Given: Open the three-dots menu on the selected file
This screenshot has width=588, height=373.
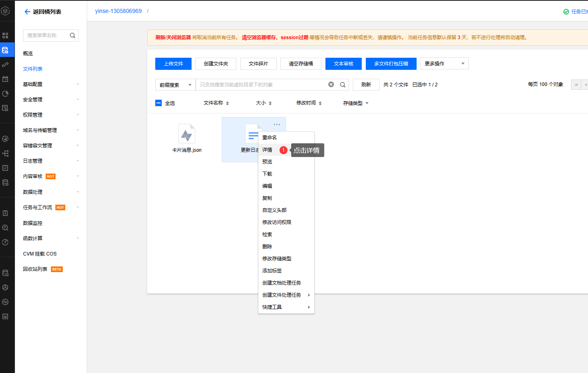Looking at the screenshot, I should 277,124.
